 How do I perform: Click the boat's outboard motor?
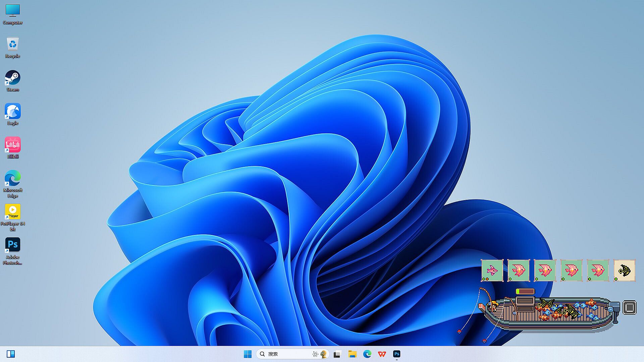coord(615,309)
